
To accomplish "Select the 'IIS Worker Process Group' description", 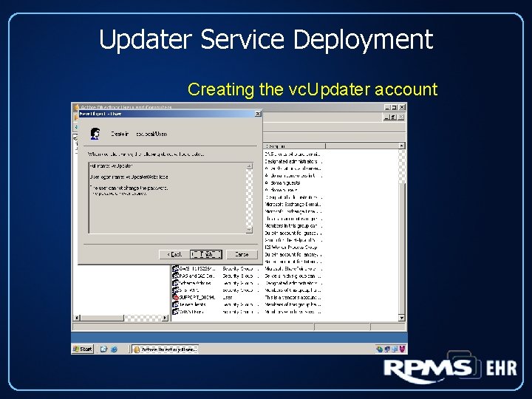I will 291,248.
